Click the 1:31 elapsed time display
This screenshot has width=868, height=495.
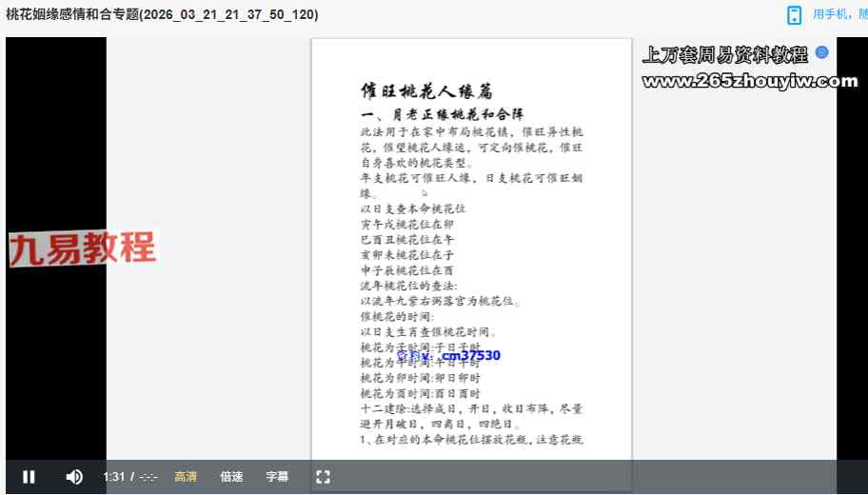[114, 477]
